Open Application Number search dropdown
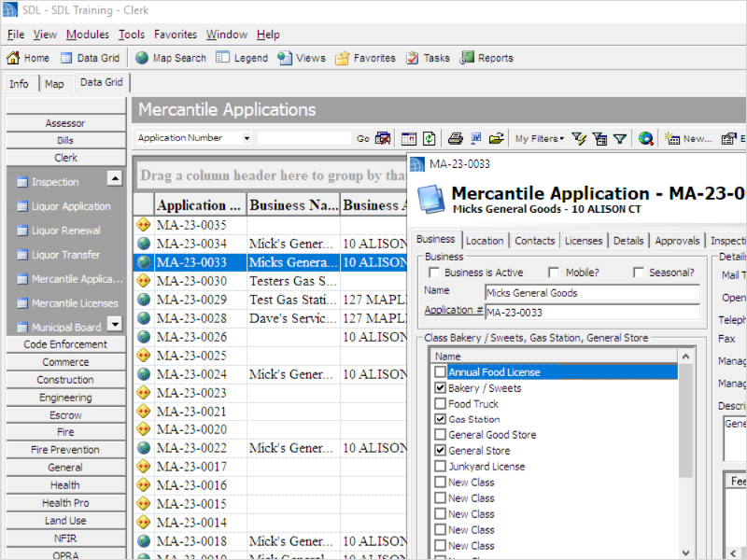Image resolution: width=747 pixels, height=560 pixels. [x=247, y=138]
